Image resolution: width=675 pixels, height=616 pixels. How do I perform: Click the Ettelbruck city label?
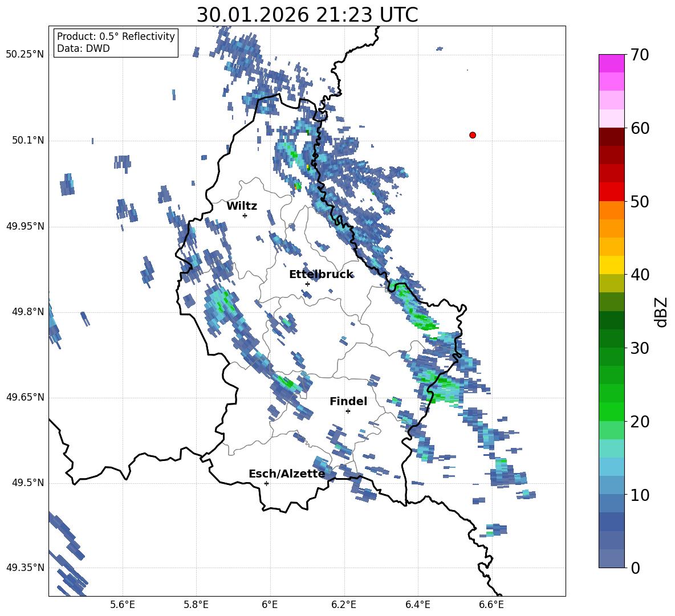tap(321, 275)
